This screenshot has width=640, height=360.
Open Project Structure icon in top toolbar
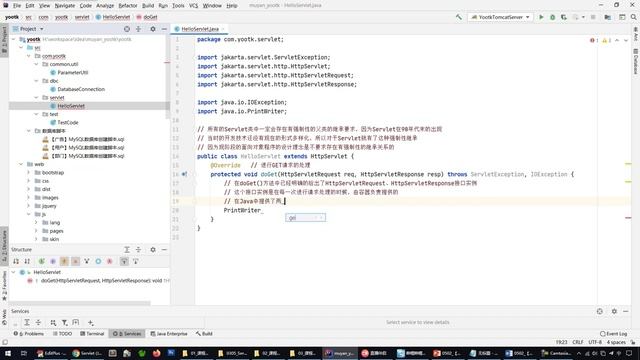point(608,17)
